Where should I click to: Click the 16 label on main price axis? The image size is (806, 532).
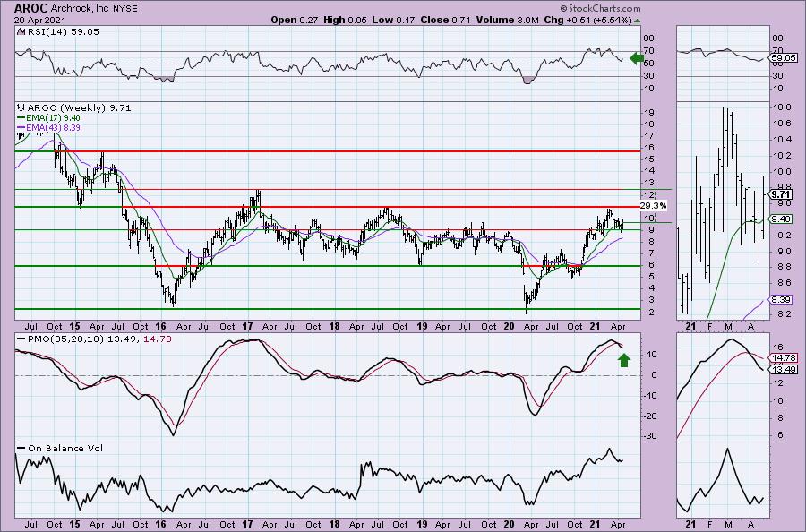pyautogui.click(x=648, y=148)
